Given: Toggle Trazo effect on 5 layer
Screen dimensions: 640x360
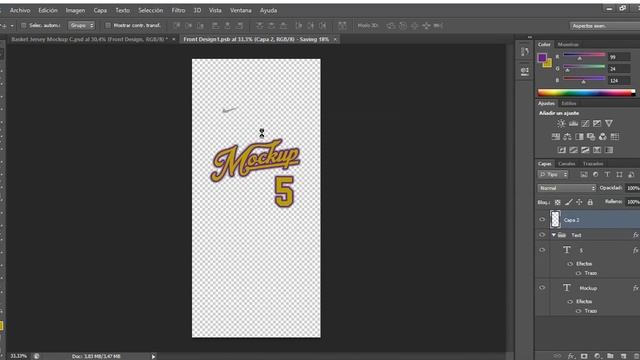Looking at the screenshot, I should pyautogui.click(x=578, y=273).
